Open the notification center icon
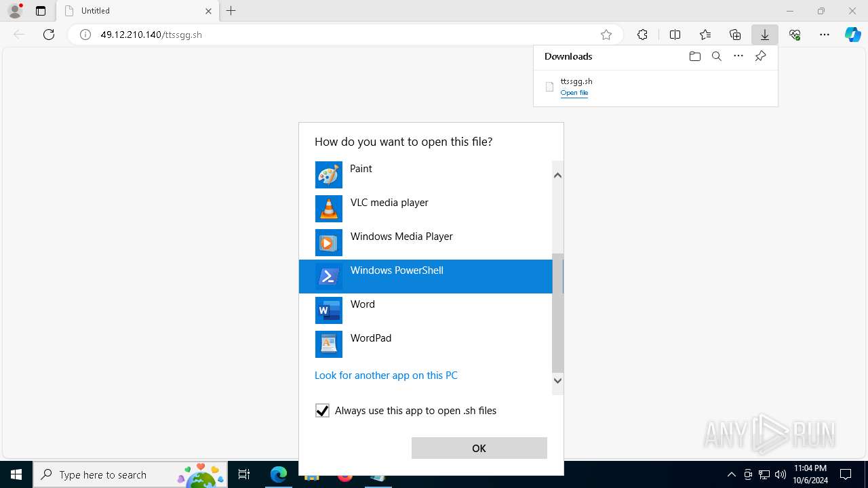Screen dimensions: 868x488 click(x=846, y=474)
